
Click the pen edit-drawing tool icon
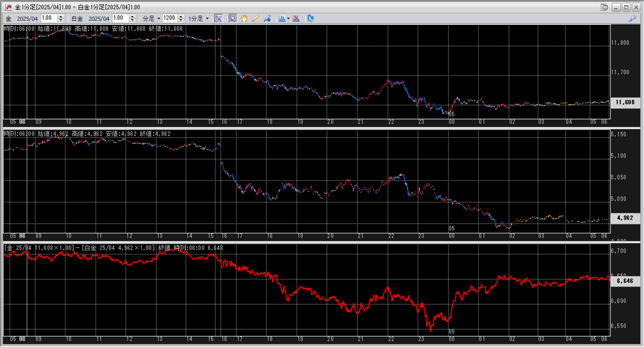[x=267, y=19]
